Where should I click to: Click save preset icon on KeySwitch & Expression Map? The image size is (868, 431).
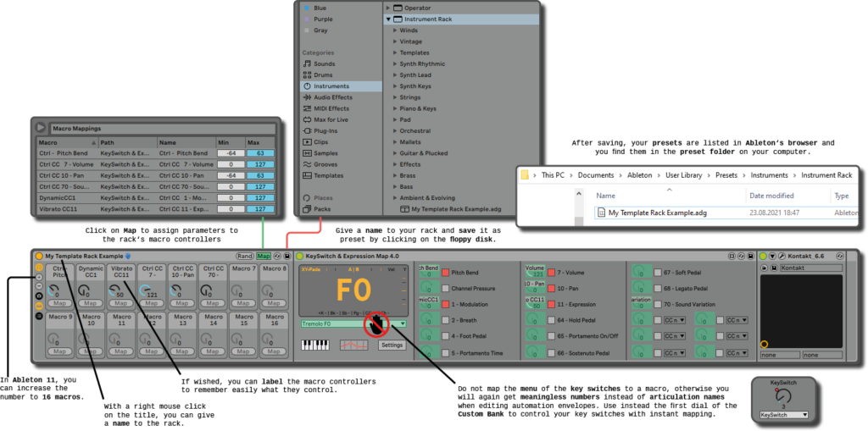(750, 257)
